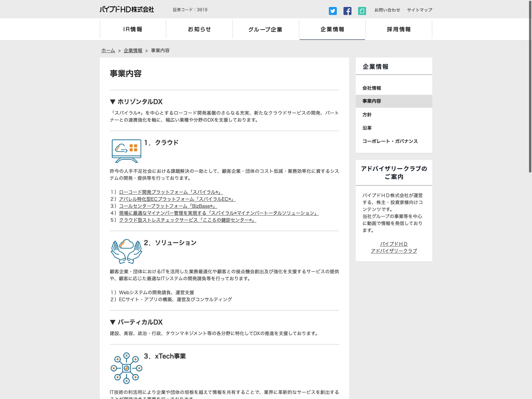Select コーポレート・ガバナンス in the sidebar
Image resolution: width=532 pixels, height=399 pixels.
coord(390,141)
